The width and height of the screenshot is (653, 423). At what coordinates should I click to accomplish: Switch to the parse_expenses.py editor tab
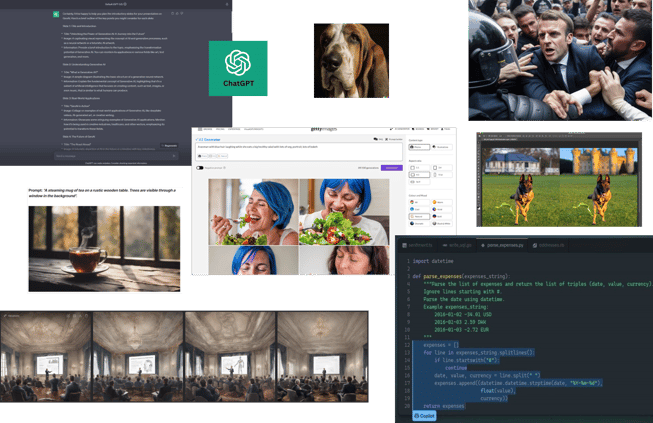[x=506, y=244]
